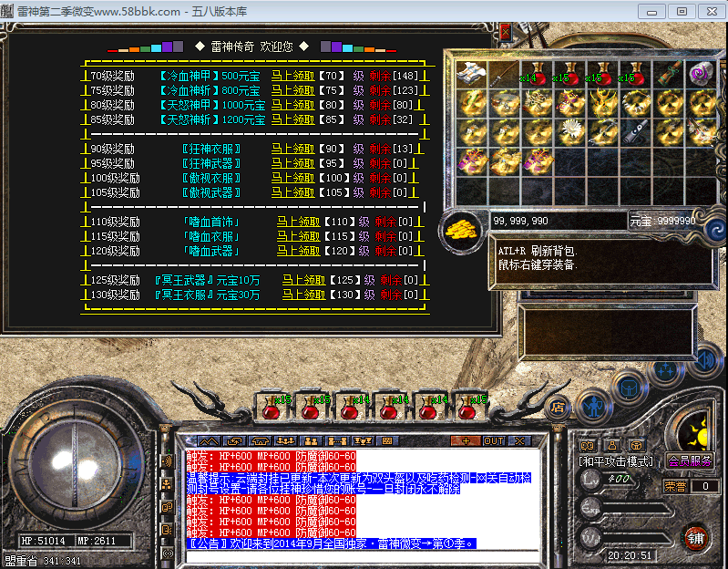The width and height of the screenshot is (728, 569).
Task: Open 会员服务 member services
Action: [690, 460]
